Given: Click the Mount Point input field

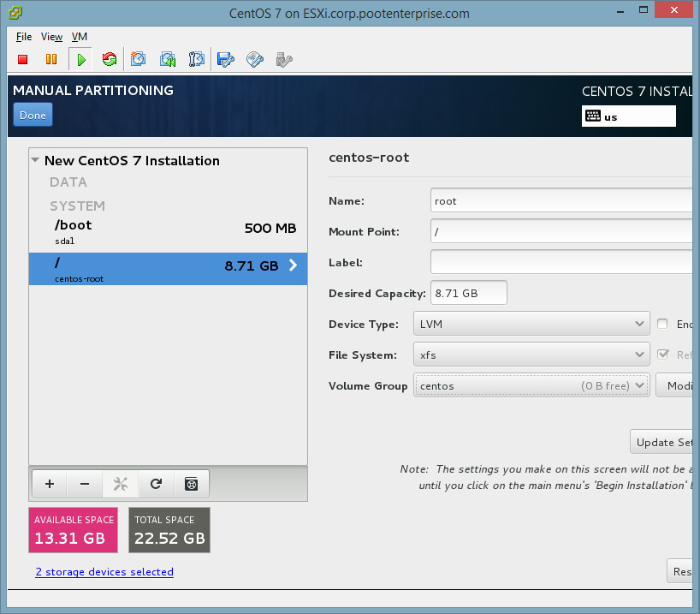Looking at the screenshot, I should point(561,231).
